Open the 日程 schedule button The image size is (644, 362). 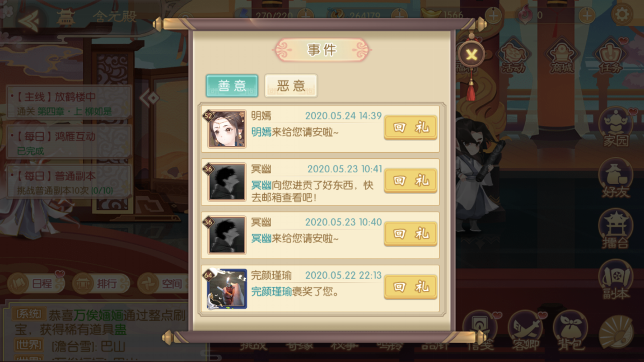(36, 283)
